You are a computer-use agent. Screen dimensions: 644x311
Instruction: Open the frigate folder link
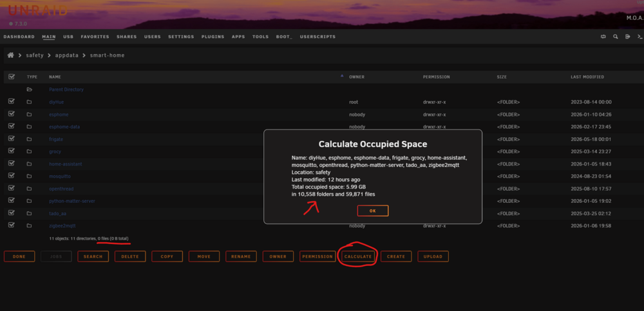tap(56, 139)
